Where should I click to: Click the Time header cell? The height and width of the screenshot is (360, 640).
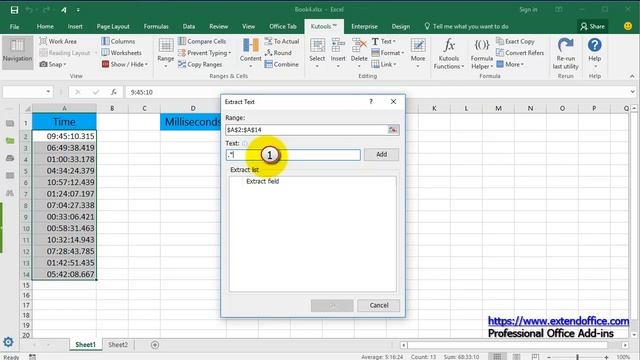point(64,122)
